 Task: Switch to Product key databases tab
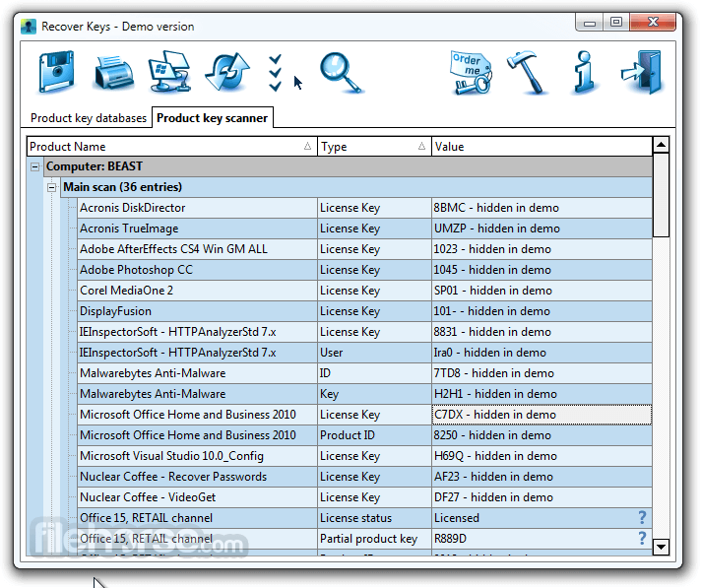89,118
